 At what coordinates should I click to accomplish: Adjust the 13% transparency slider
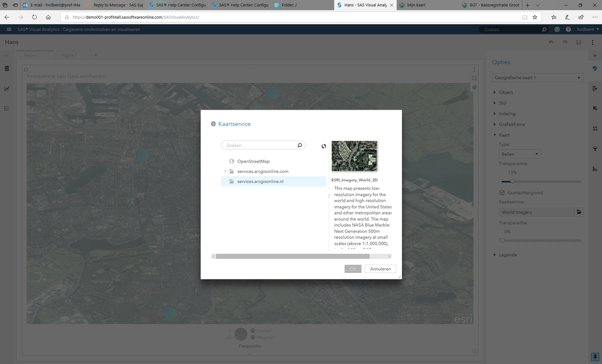tap(512, 181)
